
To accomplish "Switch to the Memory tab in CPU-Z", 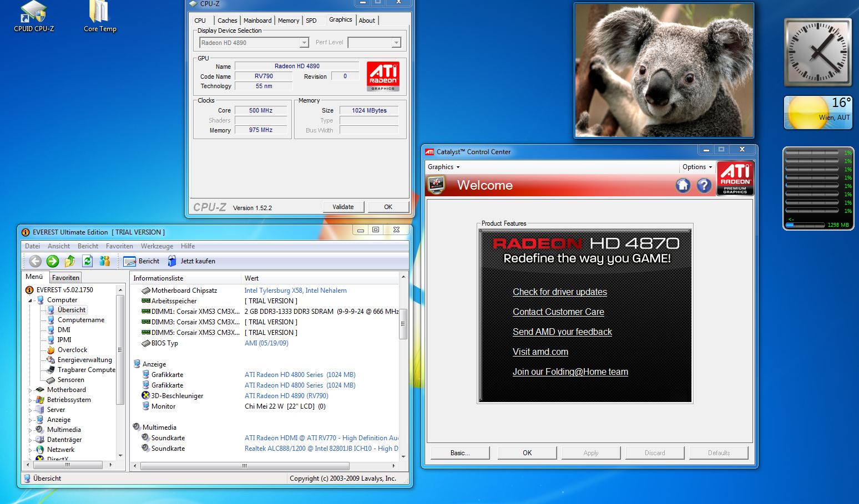I will click(x=289, y=21).
